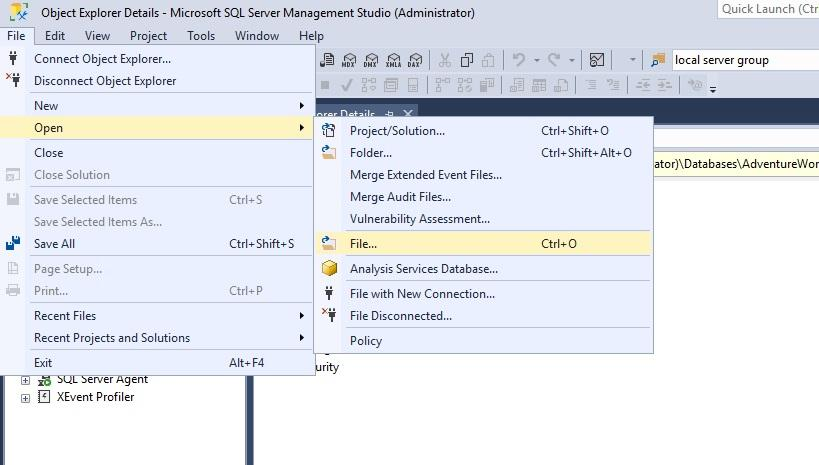The width and height of the screenshot is (819, 465).
Task: Close the Object Explorer Details tab
Action: pos(408,113)
